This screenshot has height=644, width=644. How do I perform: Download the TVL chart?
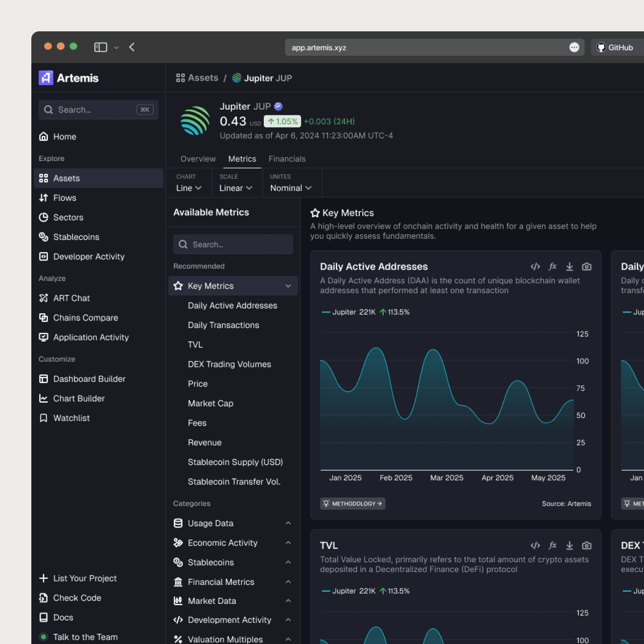(x=570, y=546)
